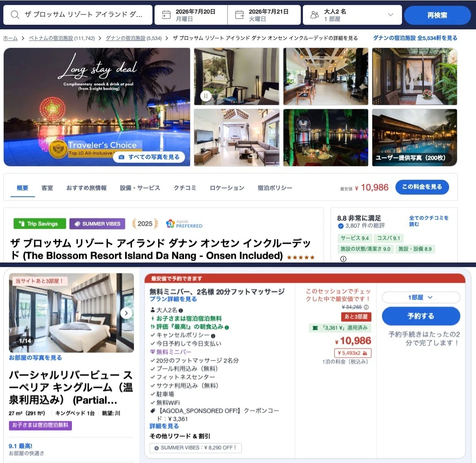Click この料金を見る button
This screenshot has width=476, height=463.
coord(422,187)
